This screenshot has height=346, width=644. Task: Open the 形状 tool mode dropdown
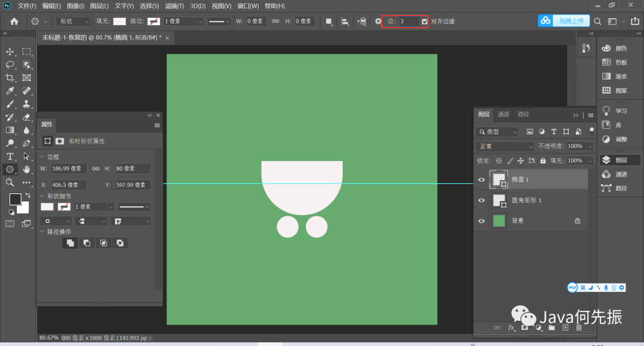(73, 21)
